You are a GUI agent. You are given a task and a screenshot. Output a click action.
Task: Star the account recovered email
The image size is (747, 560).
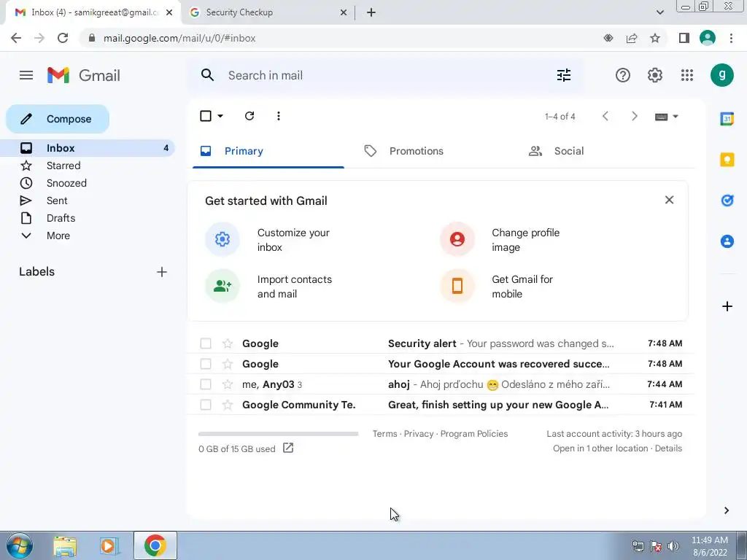tap(228, 364)
